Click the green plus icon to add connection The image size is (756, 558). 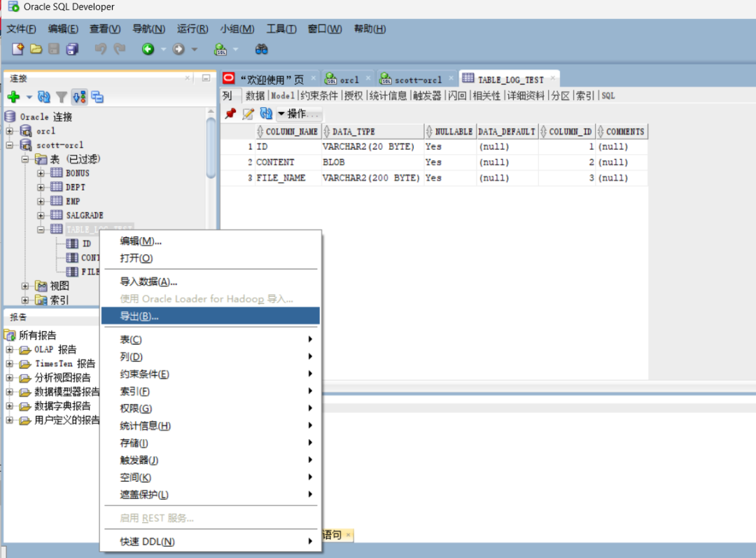pyautogui.click(x=15, y=96)
